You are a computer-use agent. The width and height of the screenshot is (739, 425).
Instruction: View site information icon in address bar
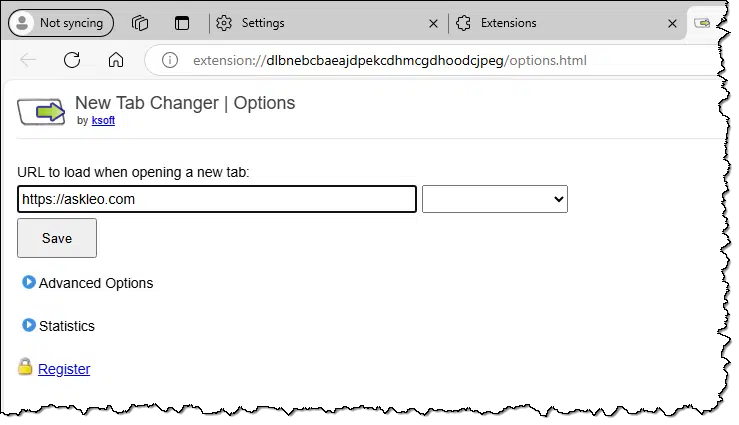[170, 60]
